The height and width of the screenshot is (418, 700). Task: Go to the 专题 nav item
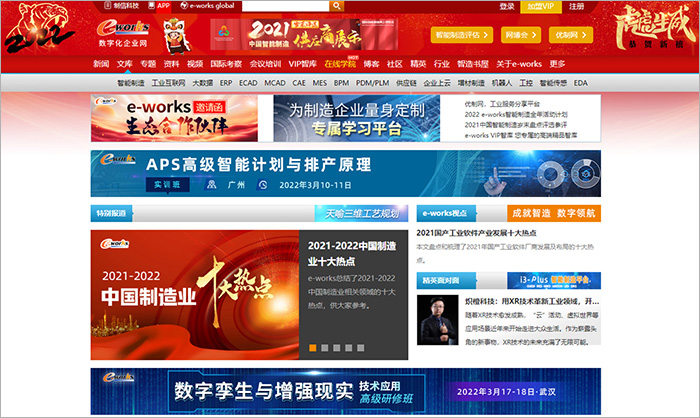[x=148, y=64]
